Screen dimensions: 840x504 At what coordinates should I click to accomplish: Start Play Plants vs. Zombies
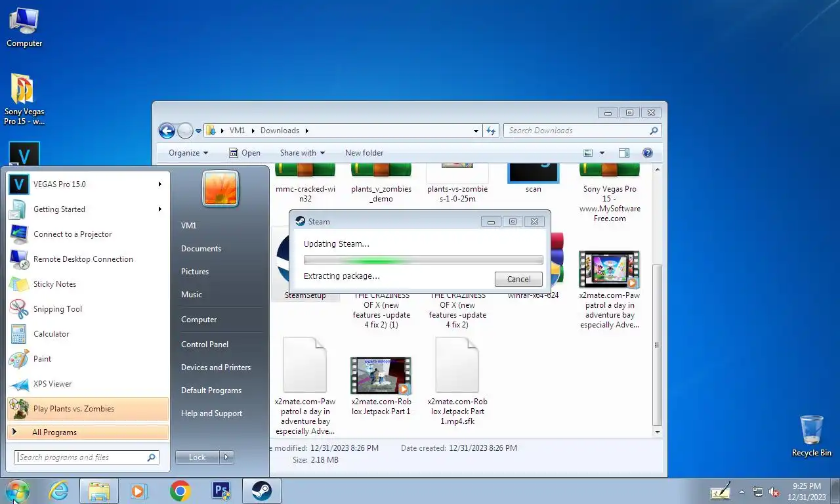point(87,409)
